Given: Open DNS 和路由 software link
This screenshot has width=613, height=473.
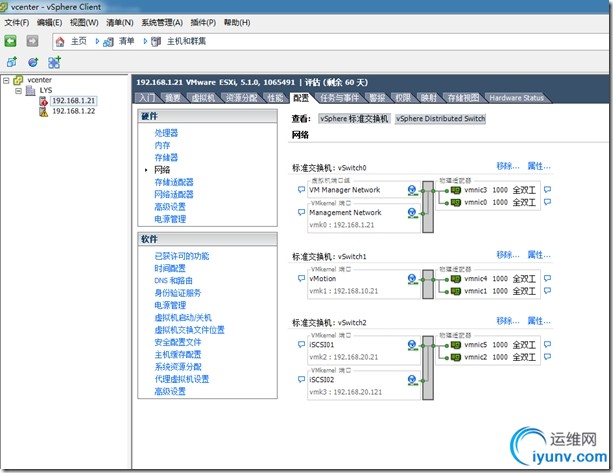Looking at the screenshot, I should (x=174, y=281).
